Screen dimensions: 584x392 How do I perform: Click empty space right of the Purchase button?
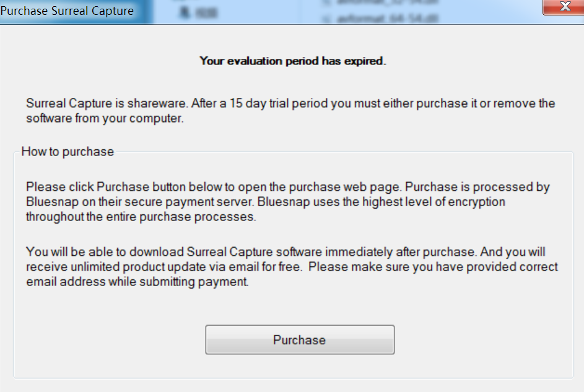[483, 340]
